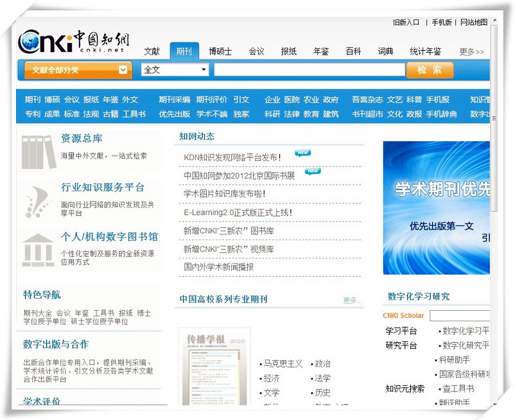Open the 资源总库 heading link
The height and width of the screenshot is (420, 515).
82,138
